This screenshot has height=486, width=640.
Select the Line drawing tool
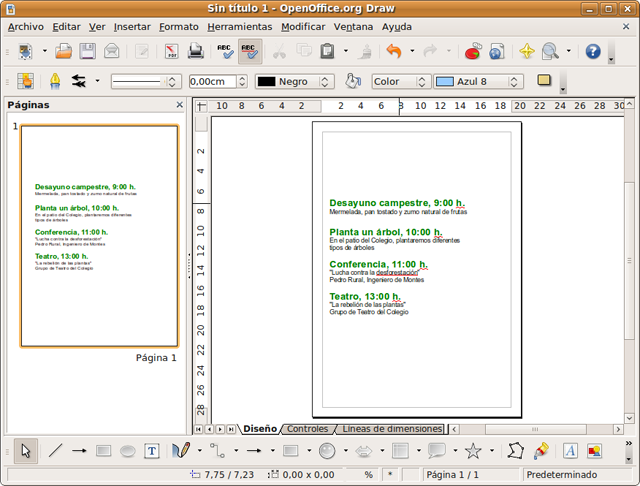(55, 451)
